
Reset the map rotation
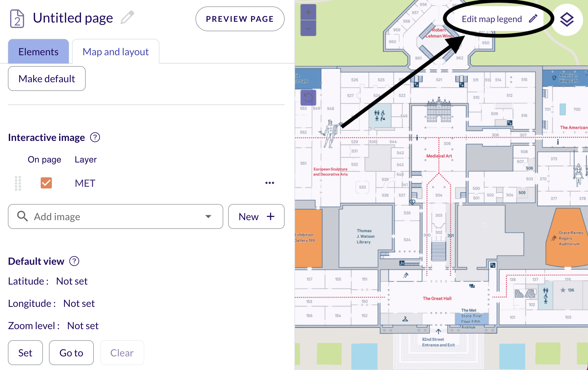click(x=308, y=97)
